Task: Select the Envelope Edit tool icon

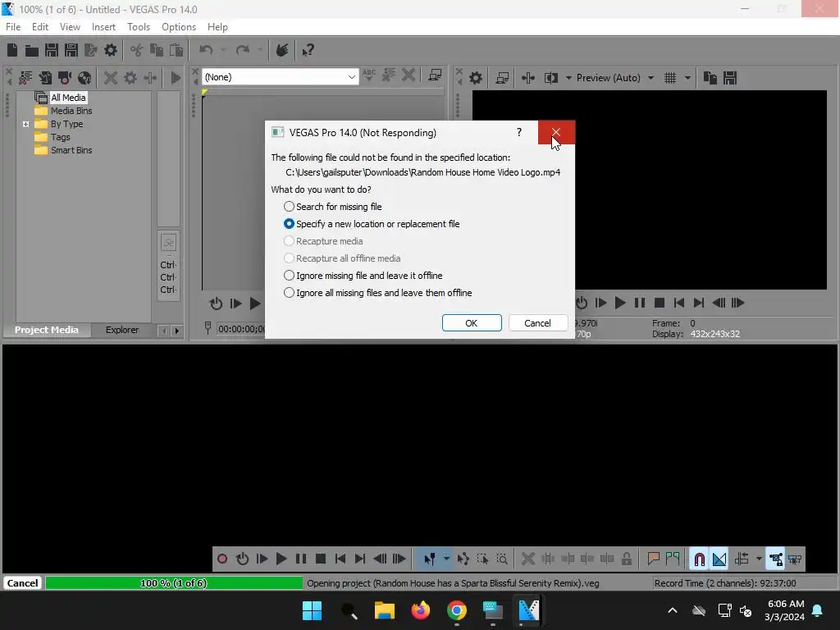Action: [463, 559]
